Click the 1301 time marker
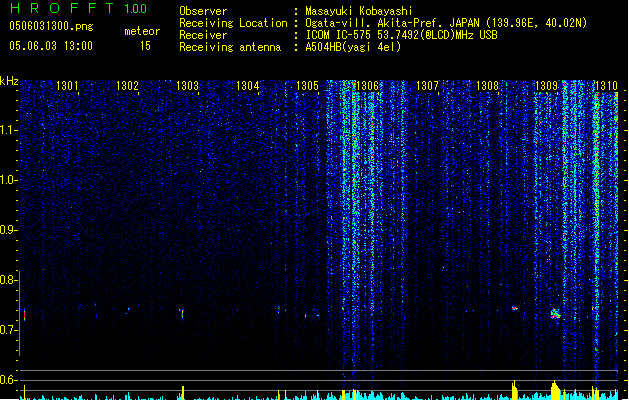Image resolution: width=629 pixels, height=400 pixels. coord(67,86)
